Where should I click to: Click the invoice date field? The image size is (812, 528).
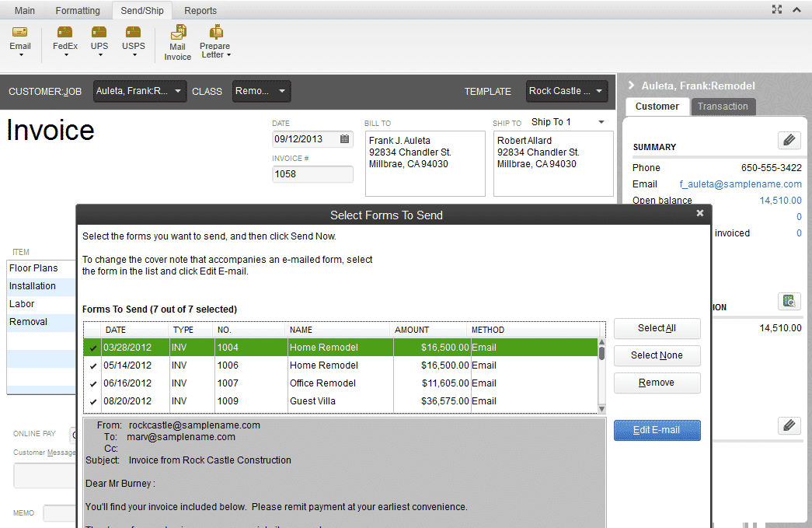click(x=312, y=139)
